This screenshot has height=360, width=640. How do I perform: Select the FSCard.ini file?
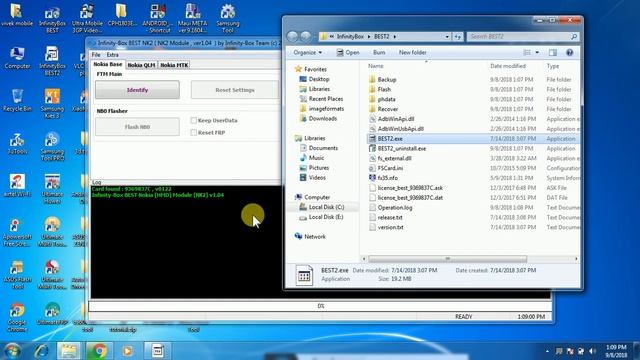[386, 168]
